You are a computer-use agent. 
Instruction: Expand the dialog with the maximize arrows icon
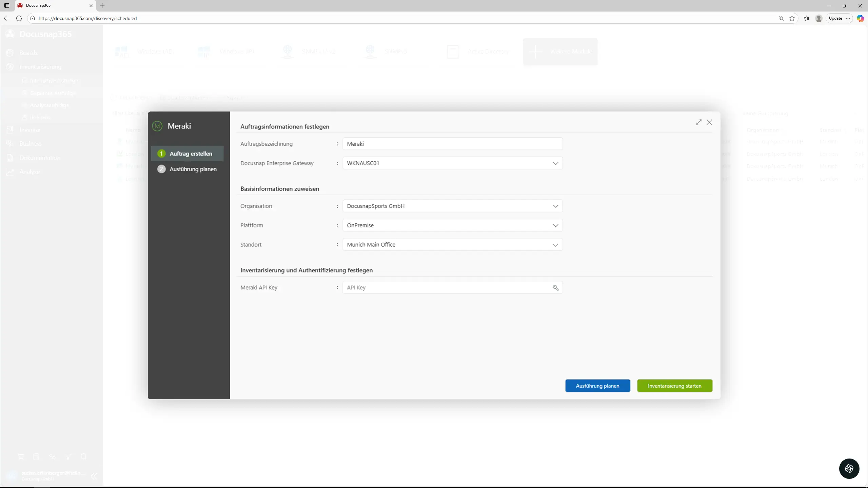coord(699,122)
